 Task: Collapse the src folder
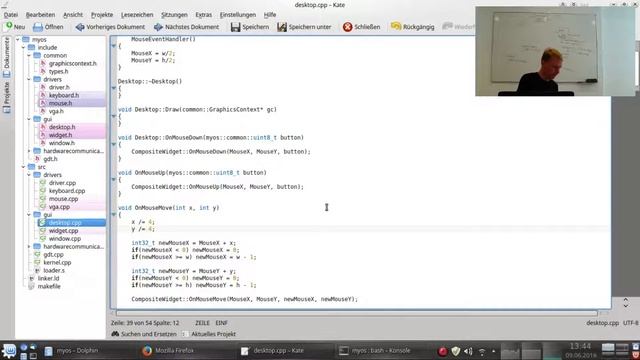(24, 167)
